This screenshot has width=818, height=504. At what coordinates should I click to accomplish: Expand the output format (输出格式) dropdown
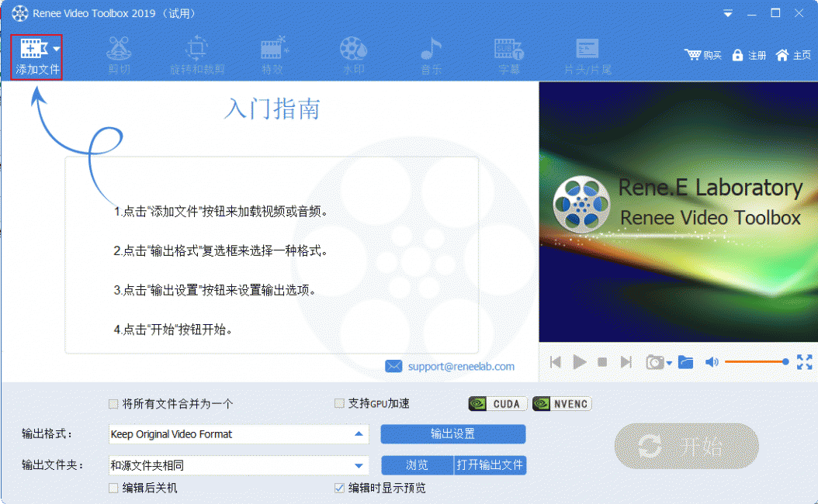[x=358, y=434]
